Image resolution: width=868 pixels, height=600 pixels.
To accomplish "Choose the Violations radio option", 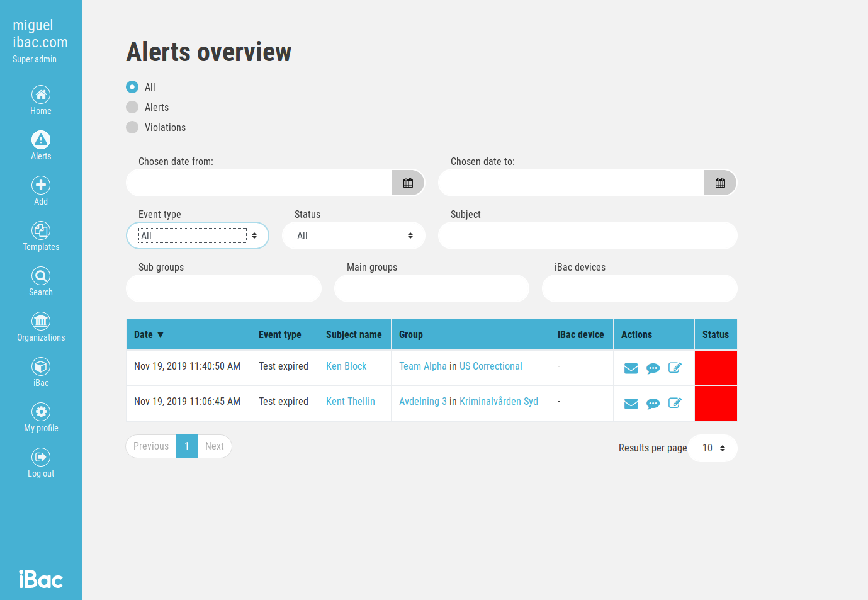I will click(132, 127).
